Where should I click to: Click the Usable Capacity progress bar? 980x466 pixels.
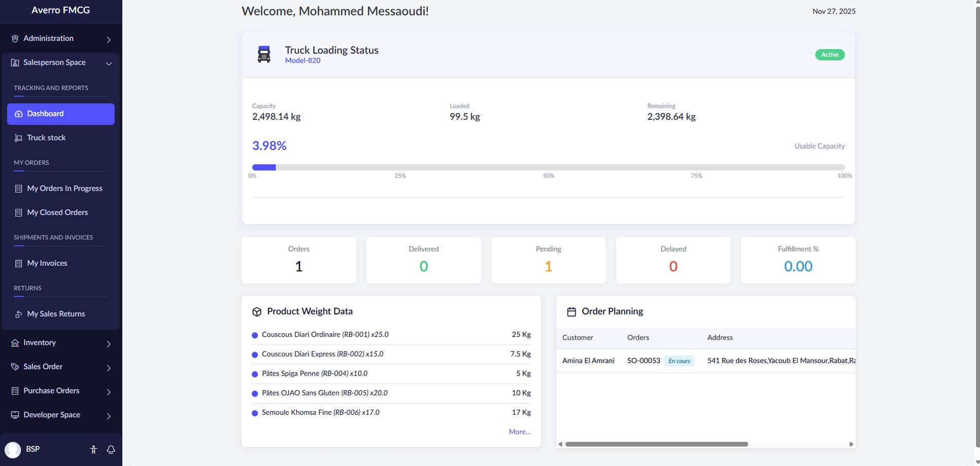[548, 167]
